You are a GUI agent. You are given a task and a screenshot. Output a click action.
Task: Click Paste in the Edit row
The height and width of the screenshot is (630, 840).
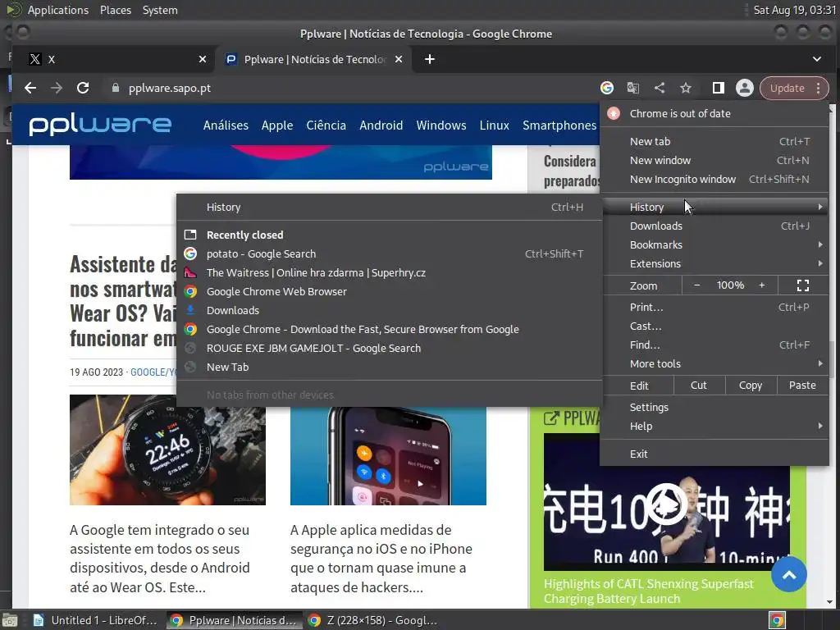click(802, 386)
